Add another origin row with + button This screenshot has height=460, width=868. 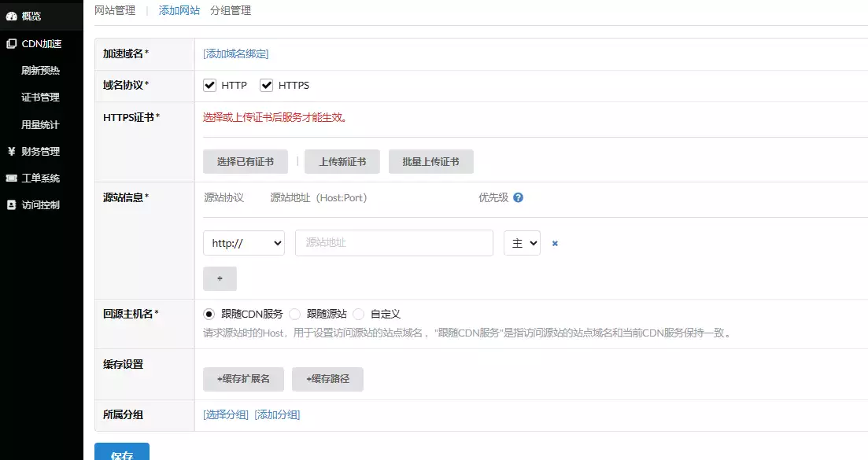tap(220, 278)
